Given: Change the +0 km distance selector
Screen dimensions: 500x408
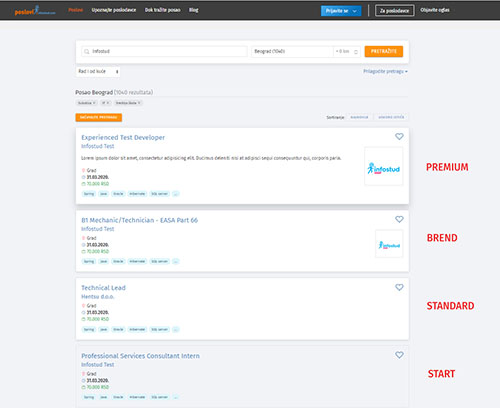Looking at the screenshot, I should click(347, 51).
